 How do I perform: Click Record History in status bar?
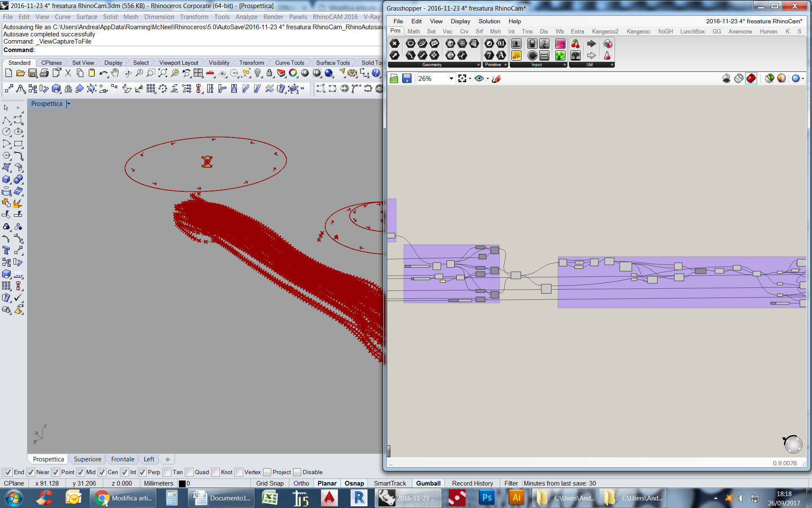472,483
